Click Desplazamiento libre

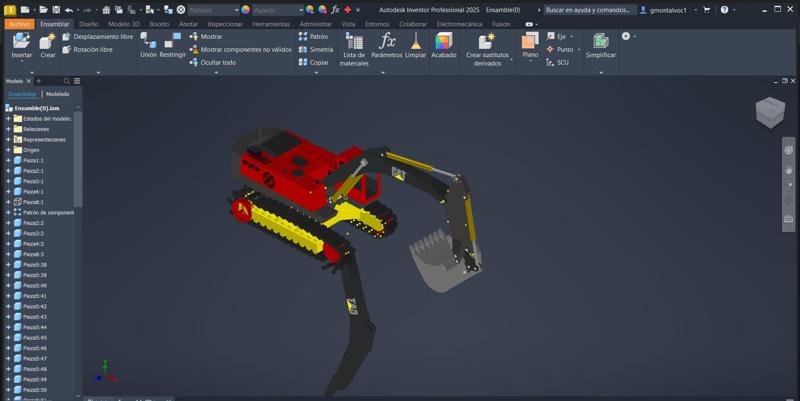(97, 37)
